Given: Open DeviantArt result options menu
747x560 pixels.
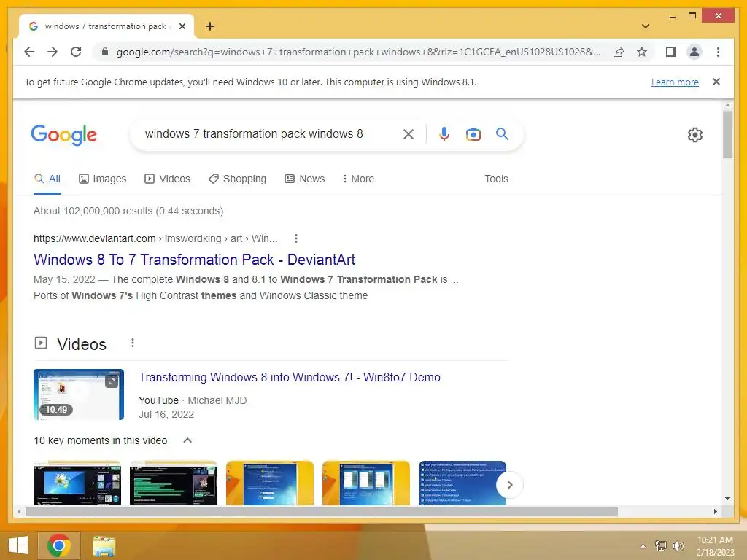Looking at the screenshot, I should [x=296, y=238].
